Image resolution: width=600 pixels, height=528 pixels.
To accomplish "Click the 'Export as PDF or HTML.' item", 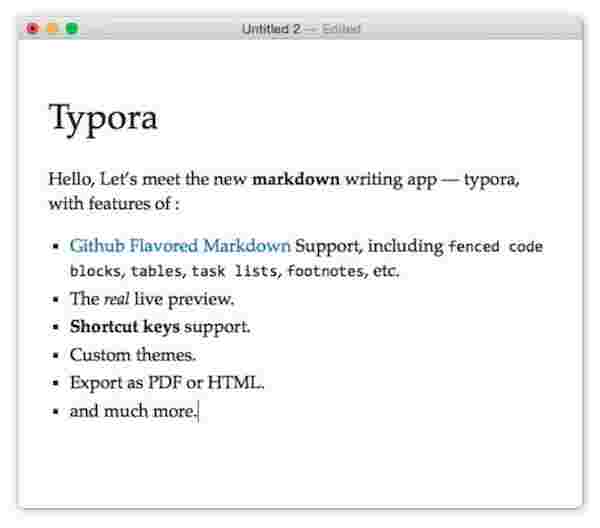I will click(167, 383).
